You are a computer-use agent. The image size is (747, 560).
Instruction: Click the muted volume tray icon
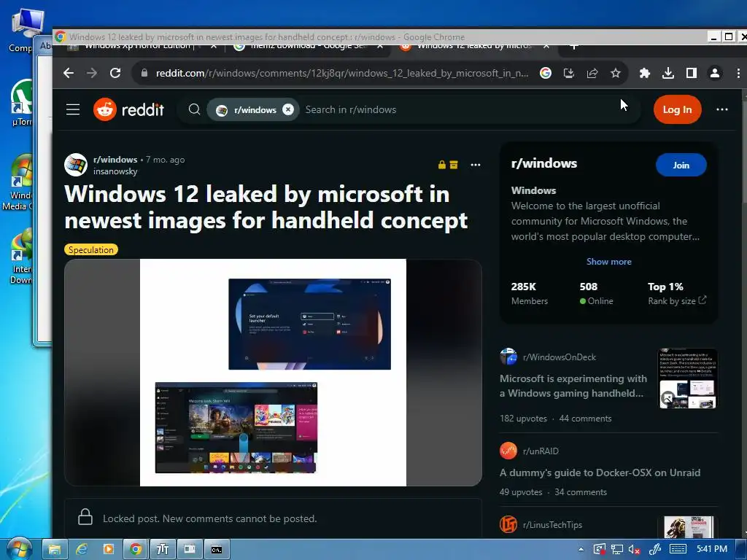(634, 550)
